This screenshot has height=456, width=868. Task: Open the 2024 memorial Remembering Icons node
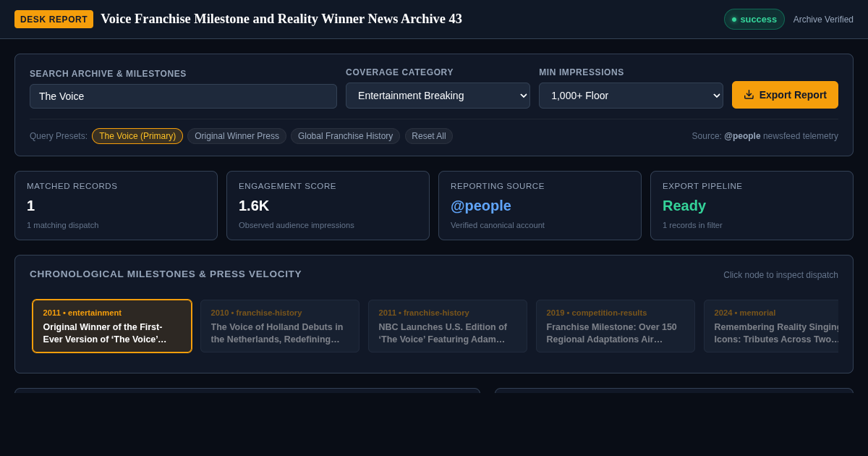click(x=771, y=326)
